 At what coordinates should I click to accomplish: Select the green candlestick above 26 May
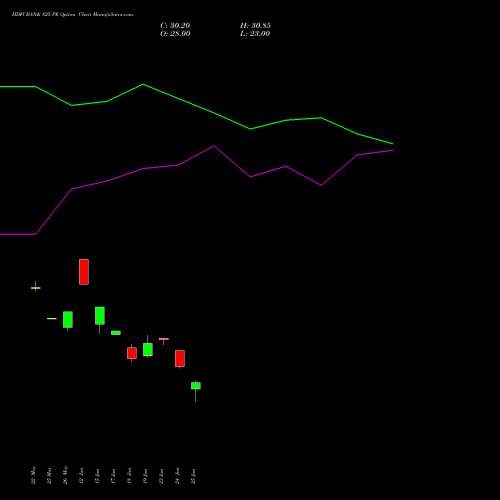(x=68, y=320)
